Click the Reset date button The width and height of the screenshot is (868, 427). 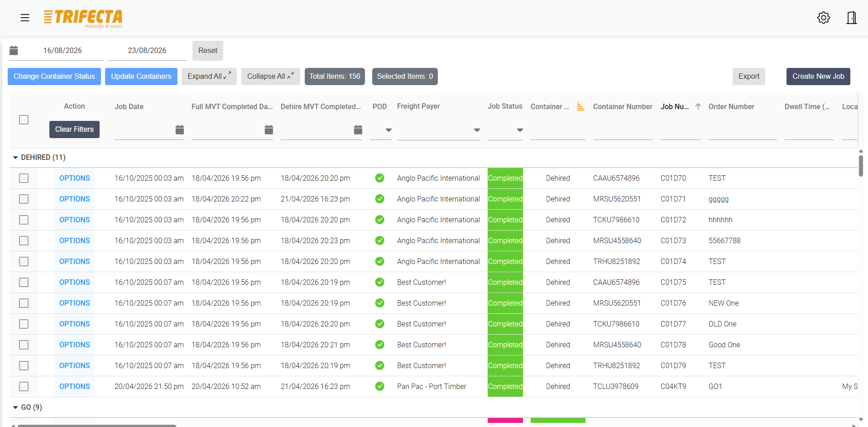208,51
